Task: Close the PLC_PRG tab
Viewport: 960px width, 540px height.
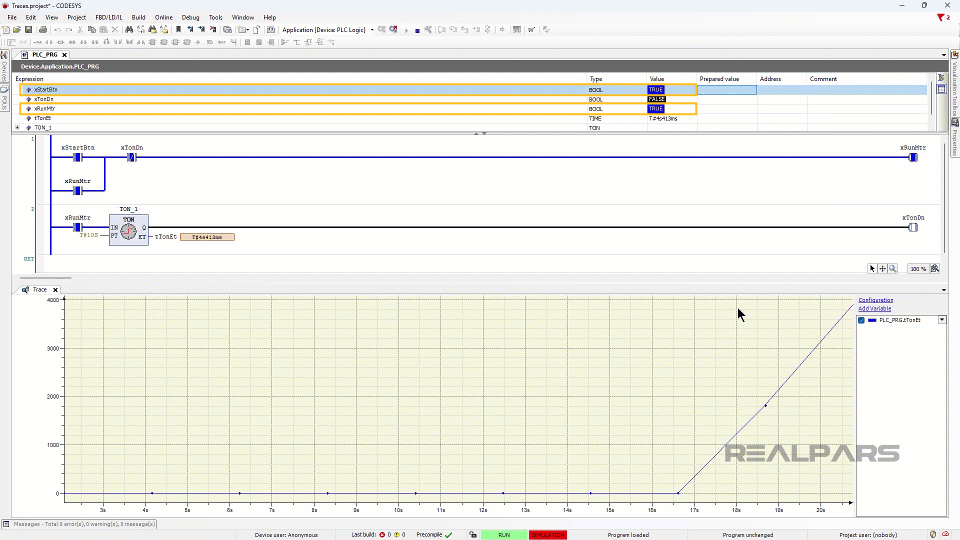Action: point(64,54)
